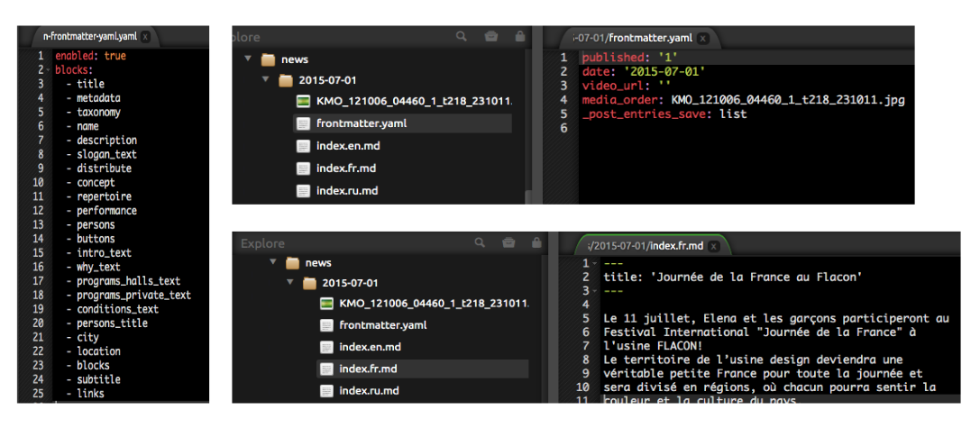Click briefcase icon in index.fr.md window's explorer

[x=508, y=242]
